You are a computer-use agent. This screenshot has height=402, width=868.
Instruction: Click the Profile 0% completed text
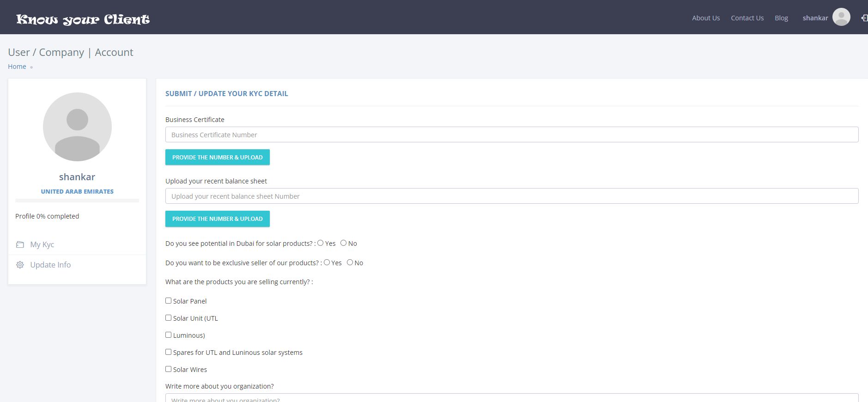47,216
